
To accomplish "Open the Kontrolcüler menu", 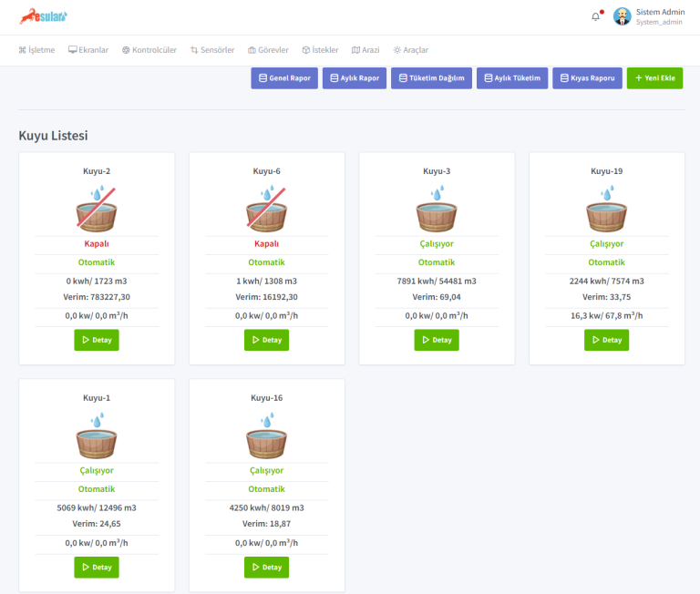I will pyautogui.click(x=150, y=50).
